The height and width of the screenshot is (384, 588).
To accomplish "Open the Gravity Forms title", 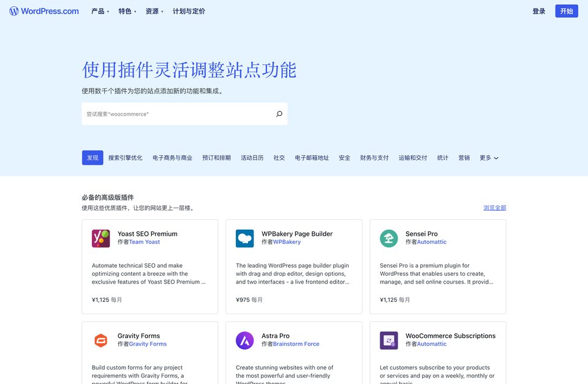I will click(139, 336).
